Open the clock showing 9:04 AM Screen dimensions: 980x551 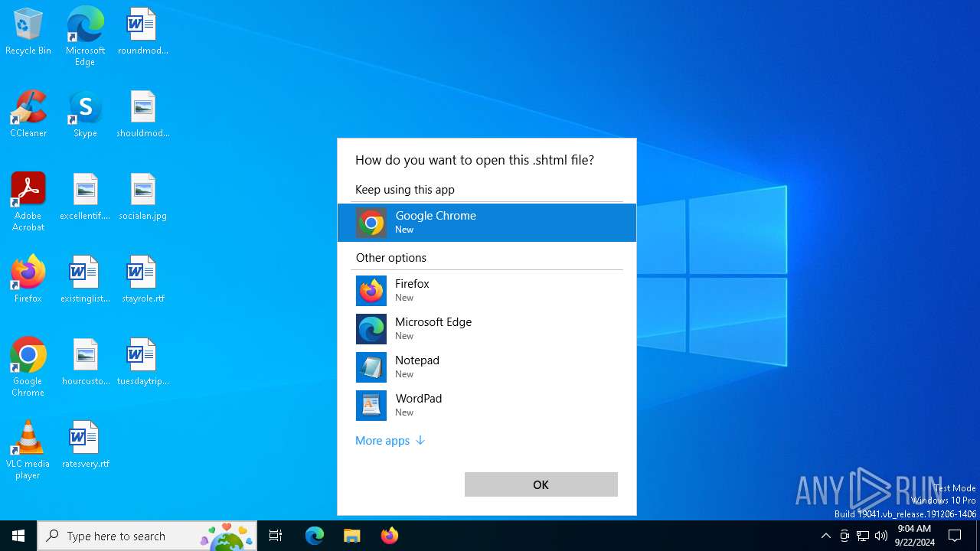(x=915, y=536)
